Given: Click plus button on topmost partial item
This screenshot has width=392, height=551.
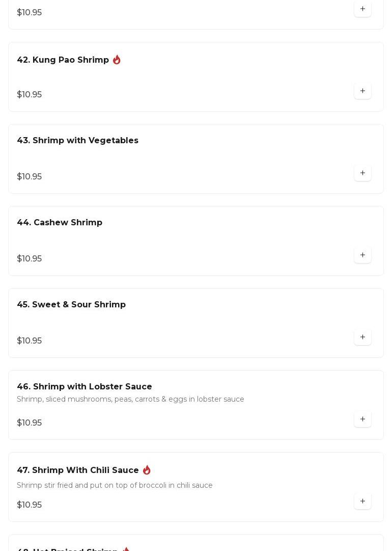Looking at the screenshot, I should click(x=362, y=9).
